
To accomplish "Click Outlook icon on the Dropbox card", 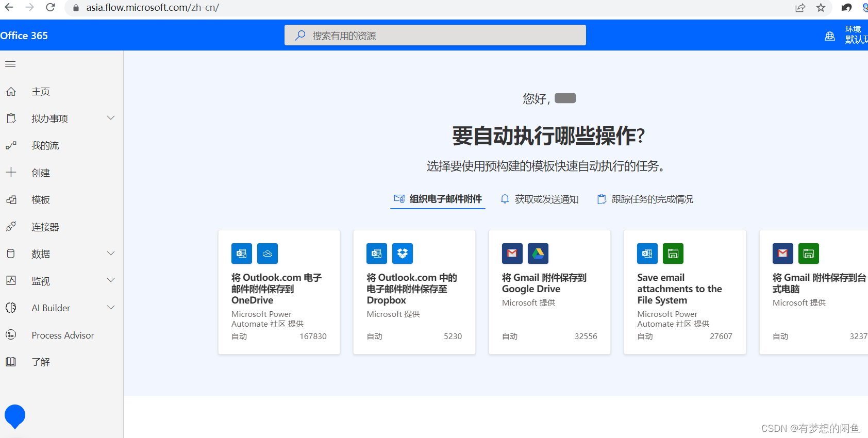I will click(377, 254).
